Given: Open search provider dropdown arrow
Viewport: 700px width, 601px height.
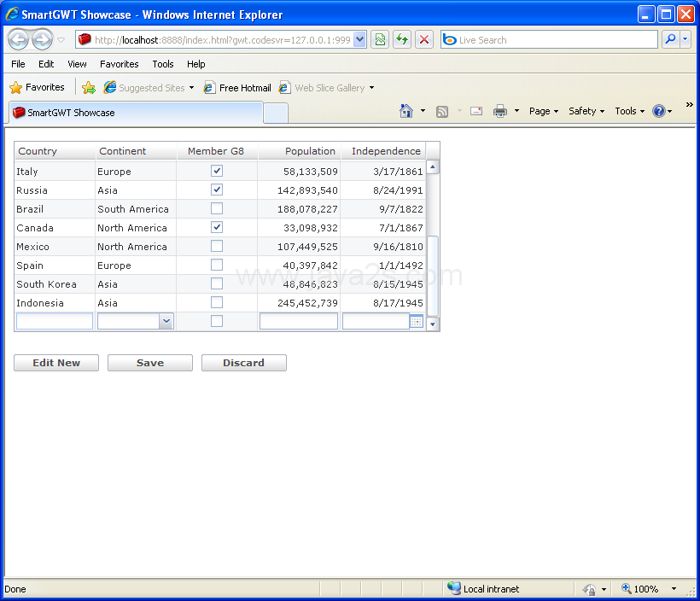Looking at the screenshot, I should [685, 40].
